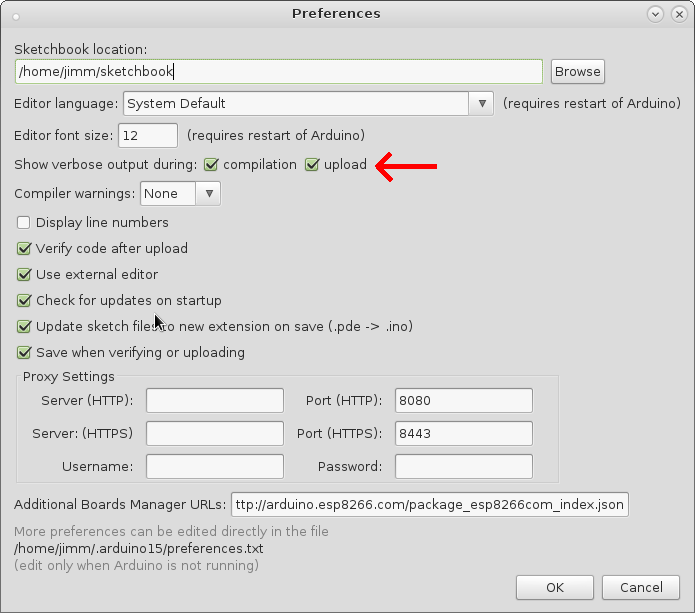Click the Compiler warnings dropdown arrow
695x613 pixels.
click(209, 194)
